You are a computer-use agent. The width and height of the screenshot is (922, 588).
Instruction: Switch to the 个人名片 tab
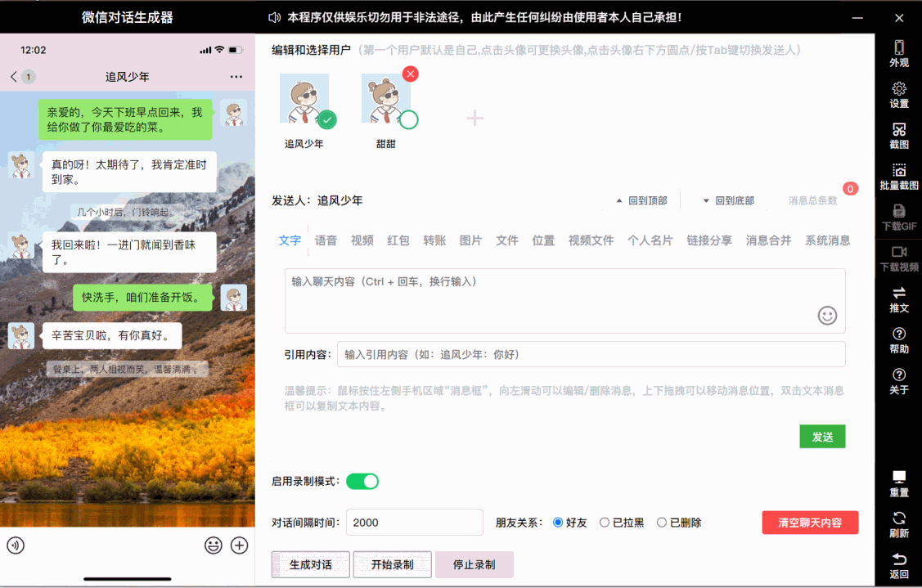pos(650,240)
